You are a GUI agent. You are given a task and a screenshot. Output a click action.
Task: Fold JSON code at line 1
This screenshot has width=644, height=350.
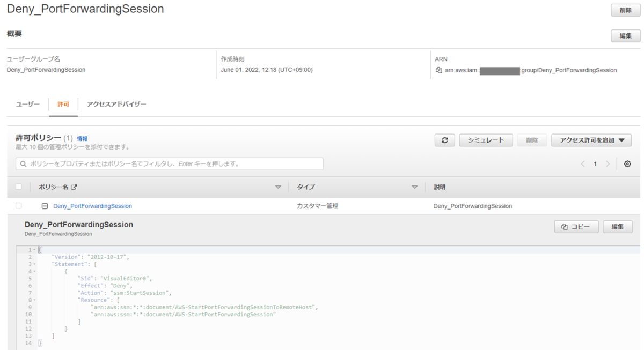click(35, 250)
